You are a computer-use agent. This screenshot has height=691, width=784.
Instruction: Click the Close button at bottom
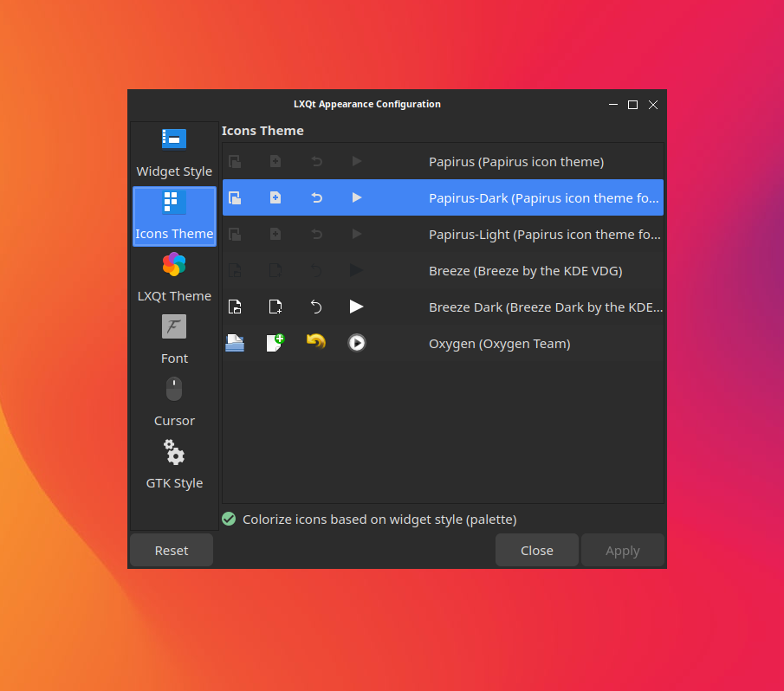(536, 551)
